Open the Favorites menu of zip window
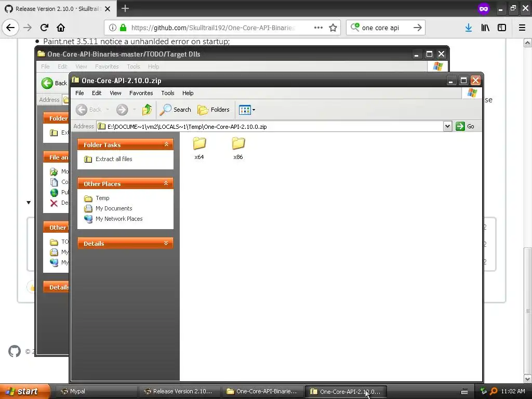This screenshot has width=532, height=399. [x=141, y=93]
